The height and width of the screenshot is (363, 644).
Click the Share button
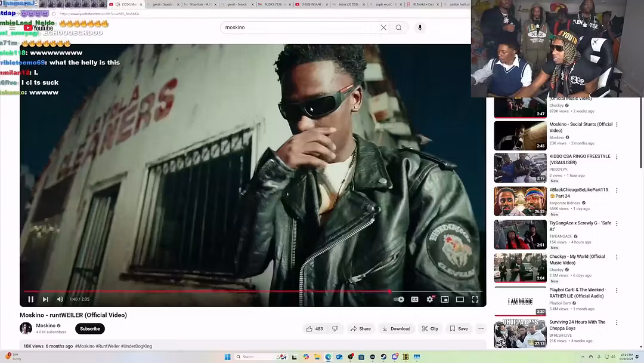(x=360, y=329)
